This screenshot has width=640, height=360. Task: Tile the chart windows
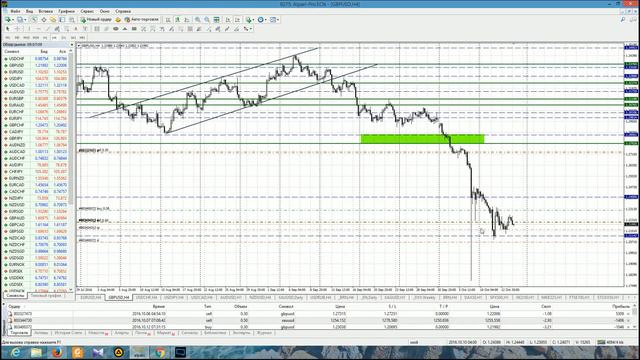click(x=216, y=20)
